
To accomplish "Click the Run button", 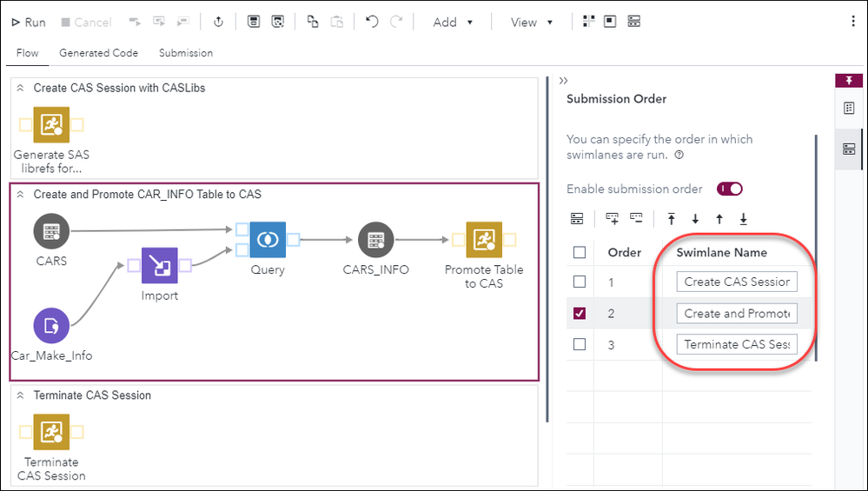I will click(28, 22).
